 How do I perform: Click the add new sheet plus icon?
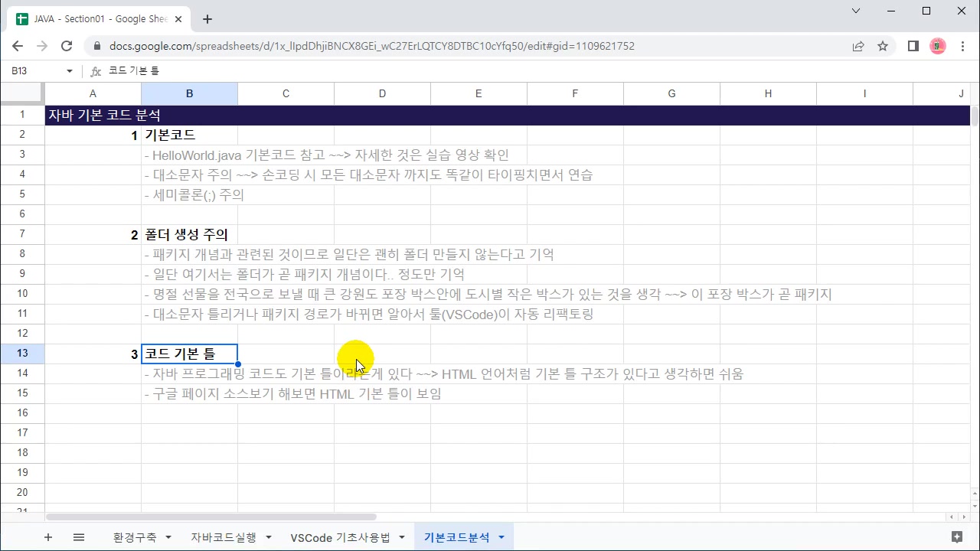48,537
